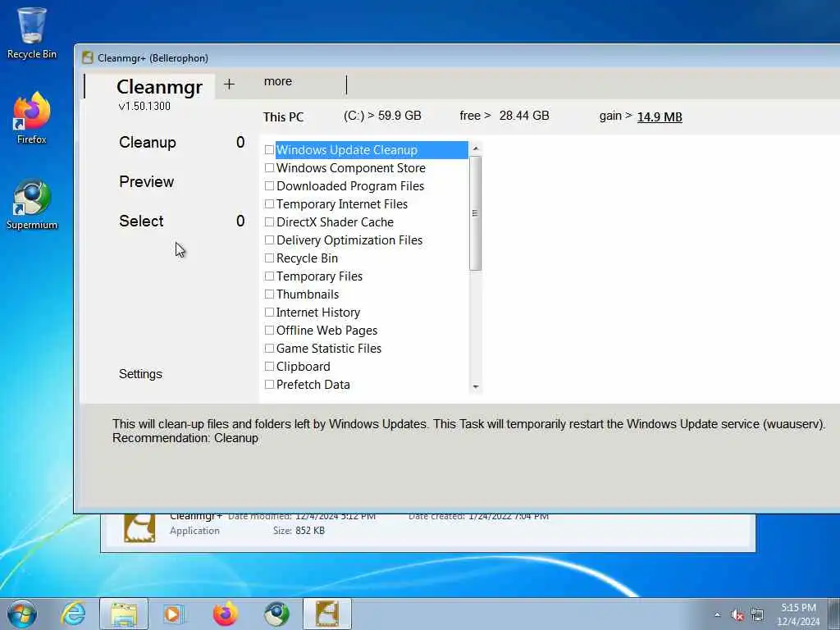Screen dimensions: 840x630
Task: Open the Recycle Bin desktop icon
Action: (x=32, y=33)
